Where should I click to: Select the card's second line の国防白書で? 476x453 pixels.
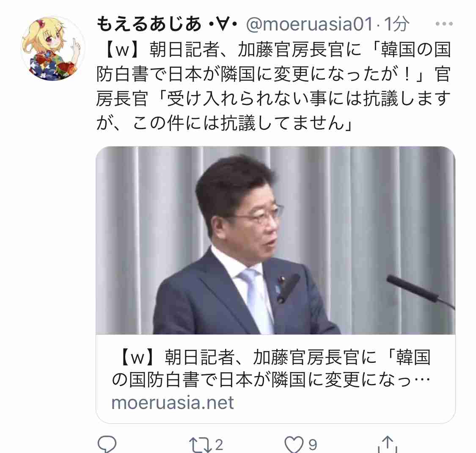click(x=270, y=380)
